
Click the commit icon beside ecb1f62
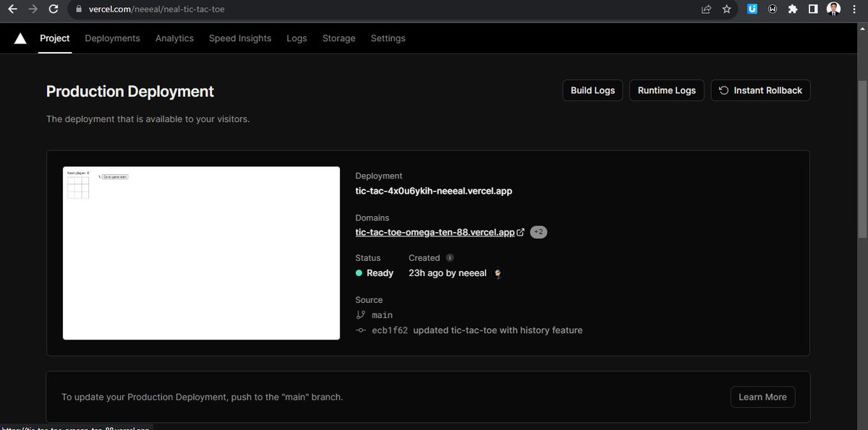361,330
